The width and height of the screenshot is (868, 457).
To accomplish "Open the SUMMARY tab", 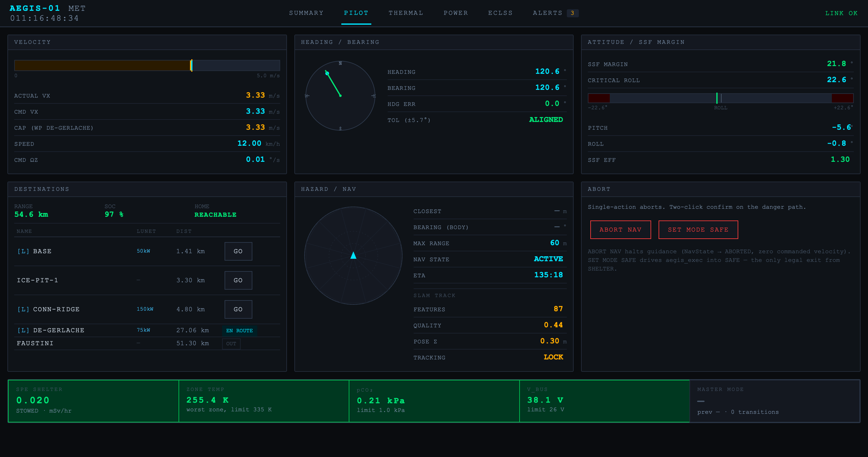I will tap(306, 13).
